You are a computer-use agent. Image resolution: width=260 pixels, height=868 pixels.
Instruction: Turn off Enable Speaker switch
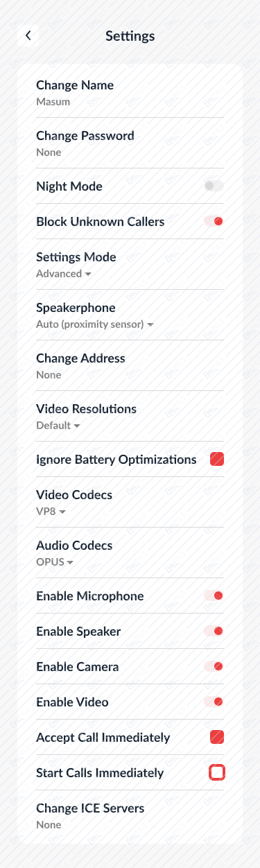pos(214,631)
